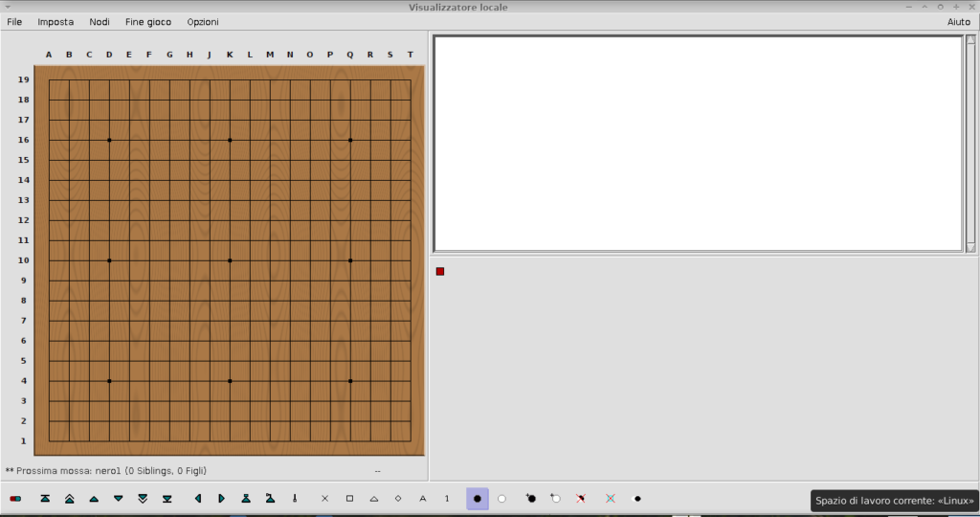The width and height of the screenshot is (980, 517).
Task: Select the square markup tool
Action: tap(349, 499)
